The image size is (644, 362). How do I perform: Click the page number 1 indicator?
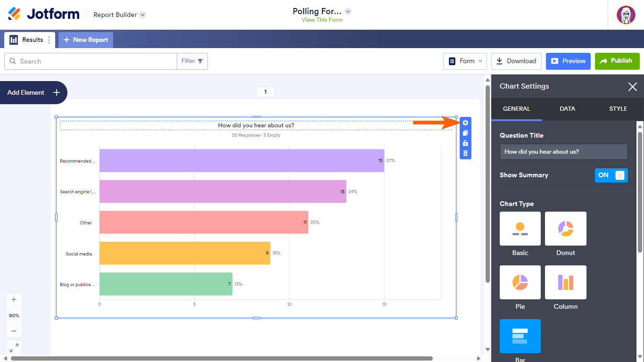(x=265, y=92)
